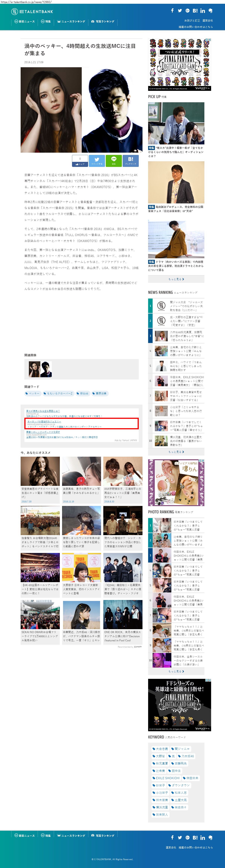Open photo ranking item 3 about 倖田來未
The height and width of the screenshot is (868, 225).
pyautogui.click(x=176, y=555)
